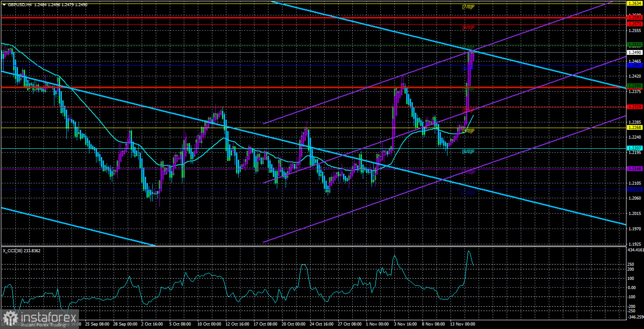The width and height of the screenshot is (644, 329).
Task: Click the -346.259 CCI scale minimum
Action: (635, 316)
